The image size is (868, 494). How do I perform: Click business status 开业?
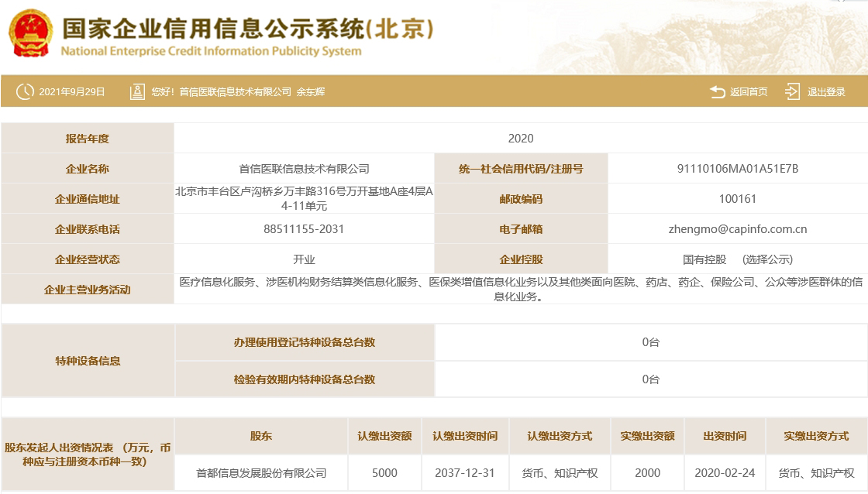304,259
